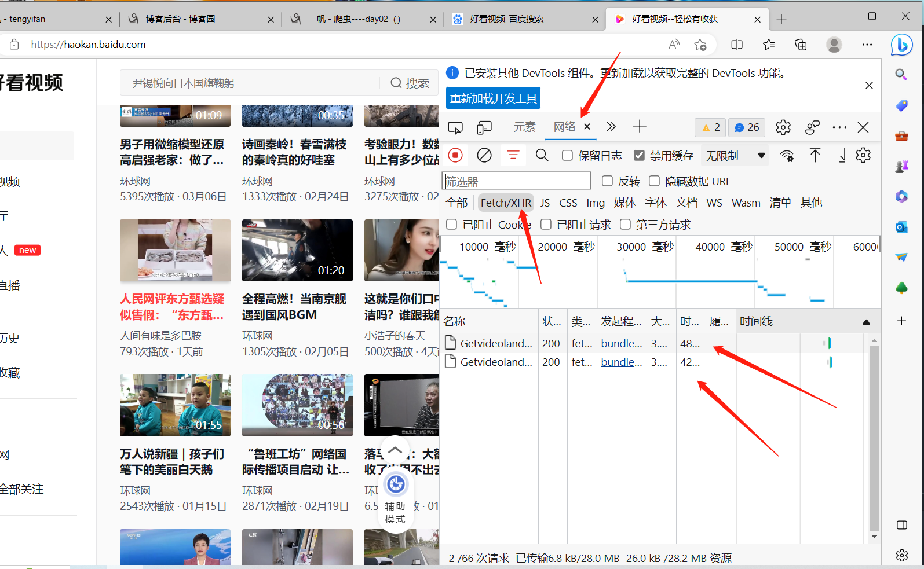Viewport: 924px width, 569px height.
Task: Open the 人民网评东方甄选疑似售假 video title
Action: click(x=172, y=307)
